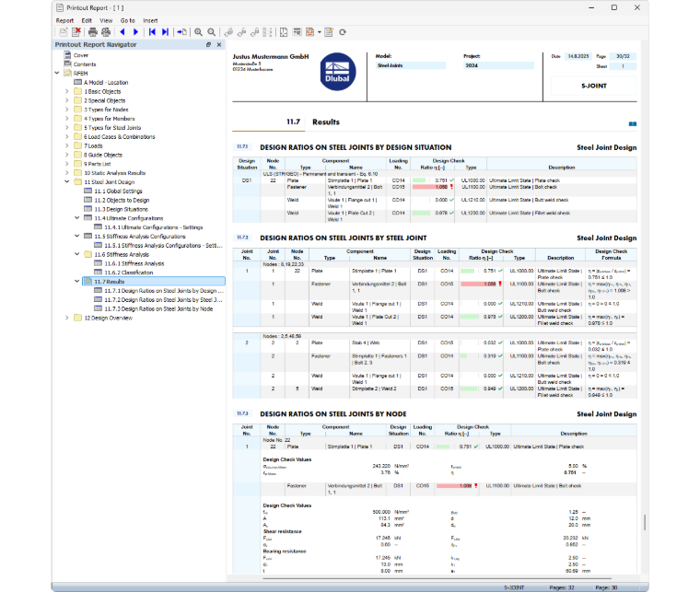This screenshot has height=592, width=700.
Task: Click the Dlubal logo in report header
Action: (338, 72)
